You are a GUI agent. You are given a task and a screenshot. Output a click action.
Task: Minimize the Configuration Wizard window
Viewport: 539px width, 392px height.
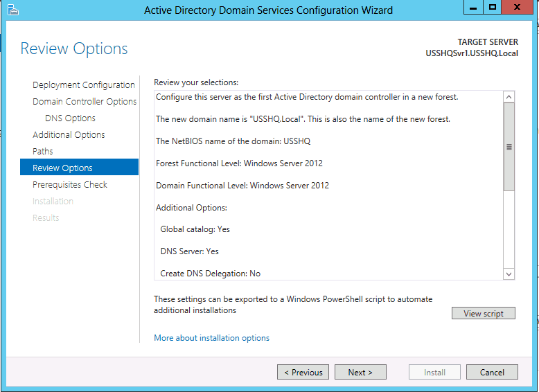tap(473, 7)
